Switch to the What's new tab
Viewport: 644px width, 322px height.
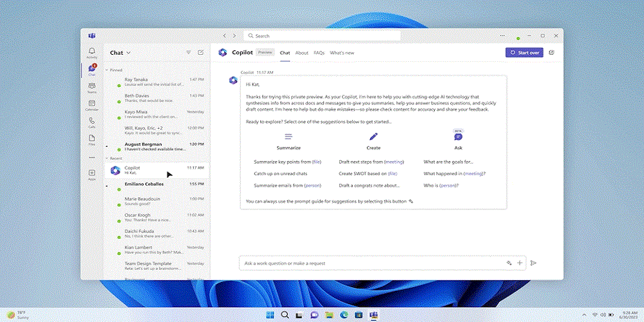coord(342,53)
